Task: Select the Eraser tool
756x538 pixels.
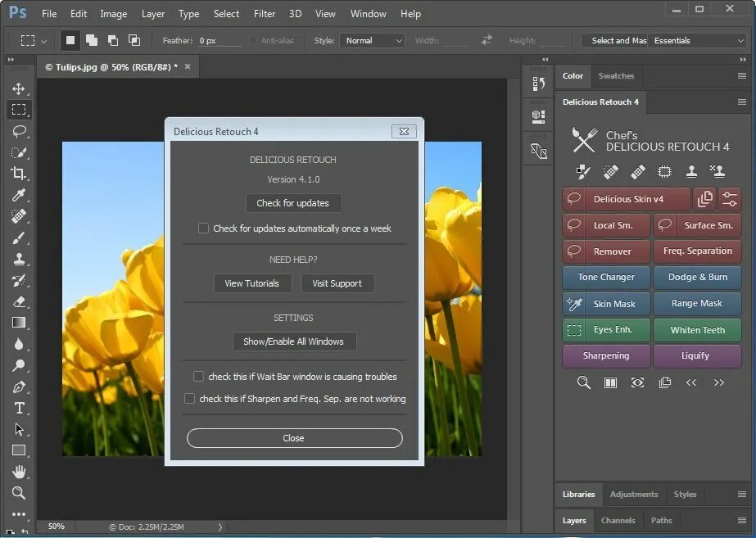Action: tap(19, 302)
